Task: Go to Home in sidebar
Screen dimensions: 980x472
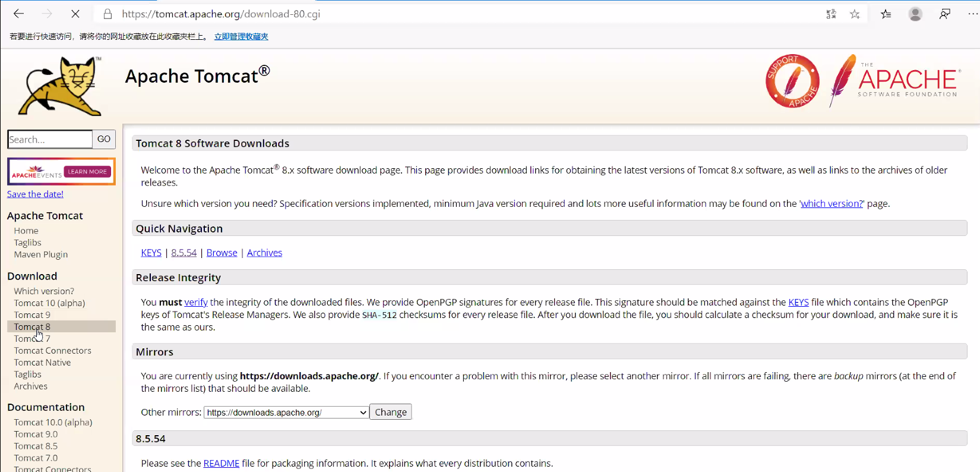Action: [x=26, y=231]
